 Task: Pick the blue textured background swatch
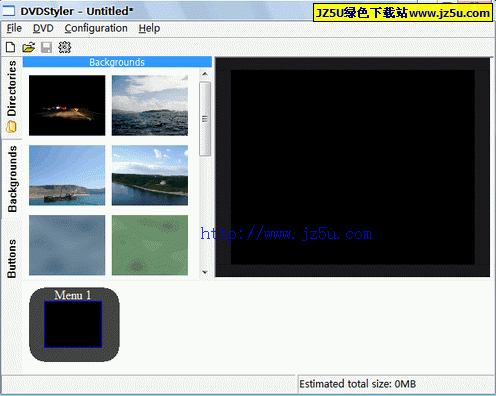(67, 245)
